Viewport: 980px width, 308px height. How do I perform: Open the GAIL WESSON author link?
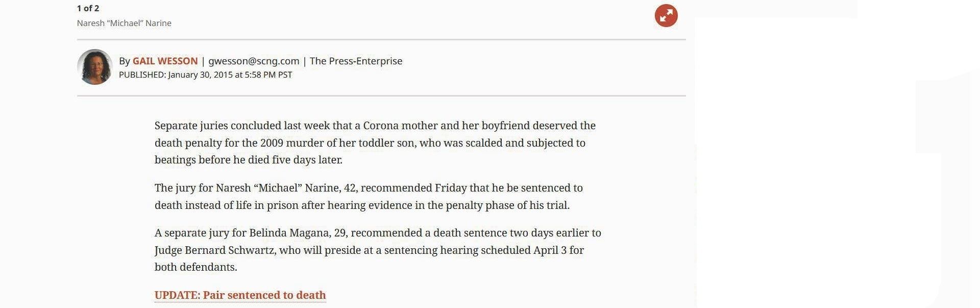pos(165,61)
